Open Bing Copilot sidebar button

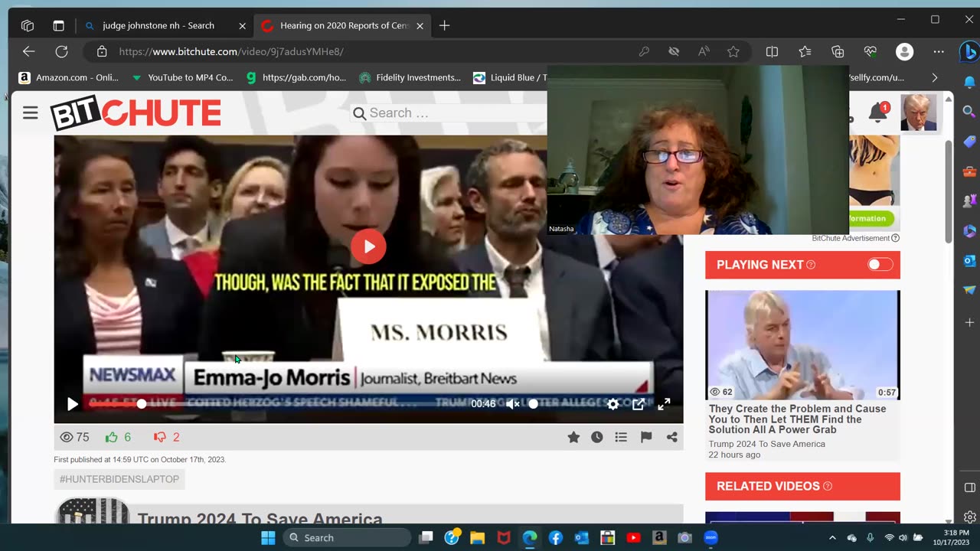click(969, 52)
